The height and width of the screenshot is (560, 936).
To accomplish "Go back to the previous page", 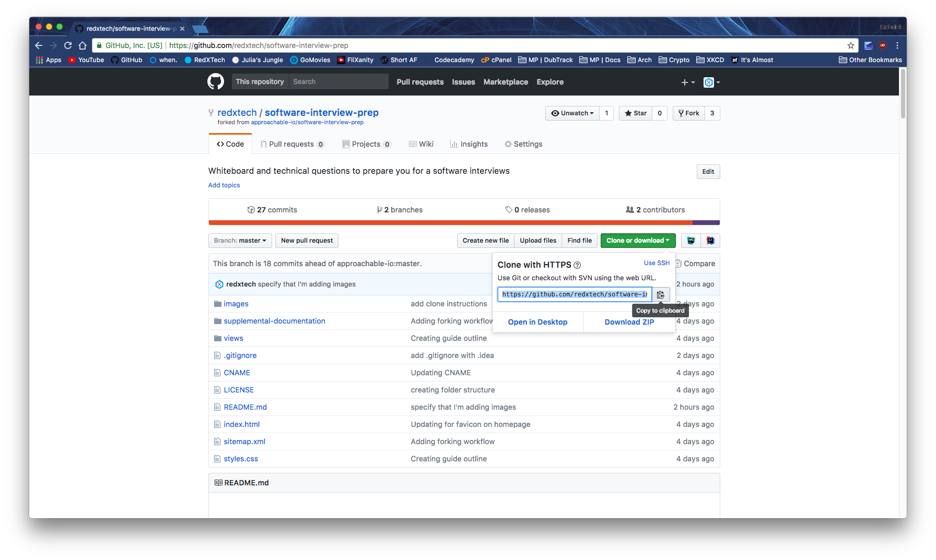I will tap(39, 45).
